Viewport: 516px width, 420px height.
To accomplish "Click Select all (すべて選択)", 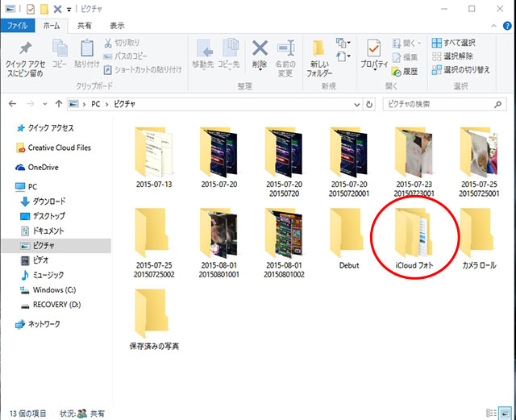I will pyautogui.click(x=453, y=43).
